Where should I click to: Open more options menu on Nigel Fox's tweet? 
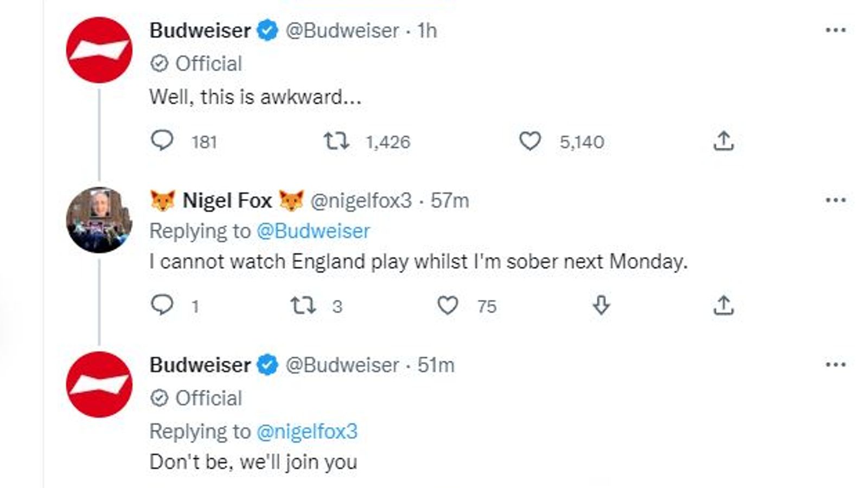click(835, 200)
